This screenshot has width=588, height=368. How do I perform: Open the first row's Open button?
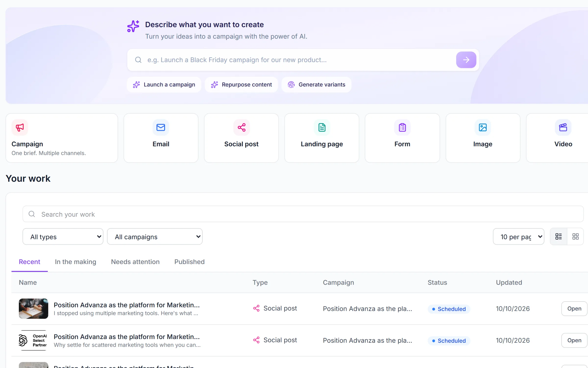coord(574,309)
